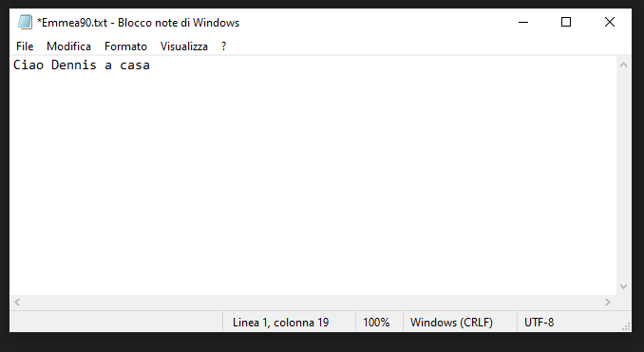Click the Notepad icon in title bar
644x352 pixels.
25,22
